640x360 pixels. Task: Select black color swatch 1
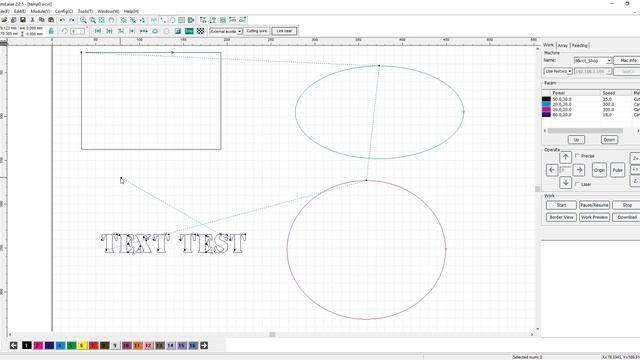tap(27, 345)
